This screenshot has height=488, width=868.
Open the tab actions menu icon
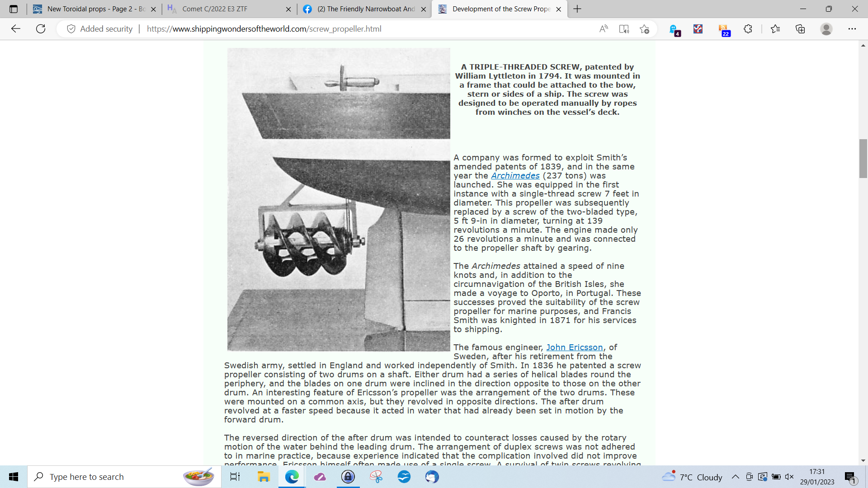(14, 9)
